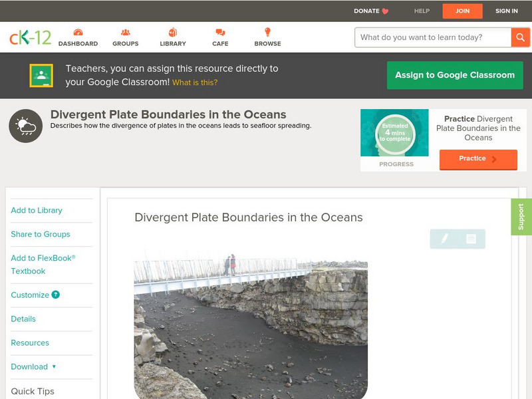The image size is (532, 399).
Task: Click Add to FlexBook Textbook link
Action: [43, 265]
